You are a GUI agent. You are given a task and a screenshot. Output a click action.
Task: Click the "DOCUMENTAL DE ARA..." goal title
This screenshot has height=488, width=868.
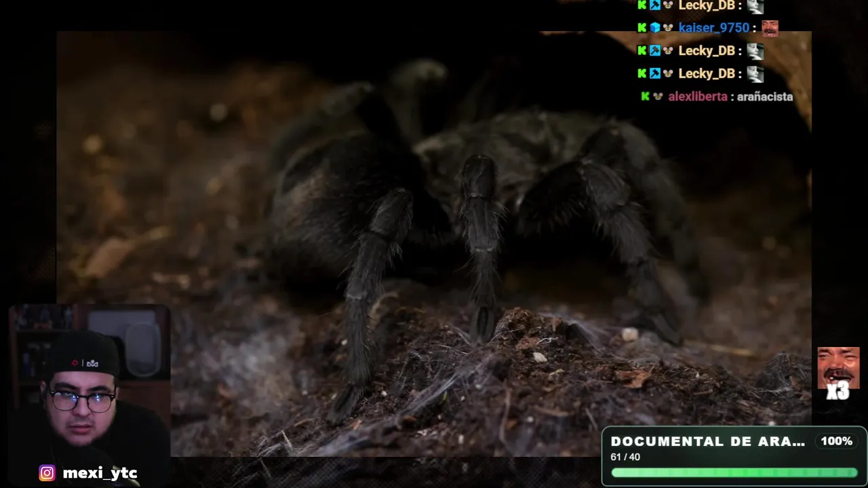(708, 441)
